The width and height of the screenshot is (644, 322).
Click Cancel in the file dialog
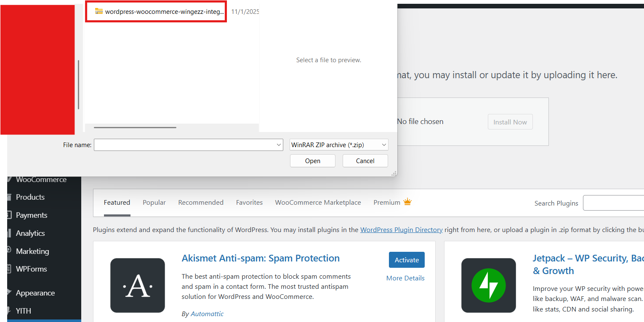(365, 161)
